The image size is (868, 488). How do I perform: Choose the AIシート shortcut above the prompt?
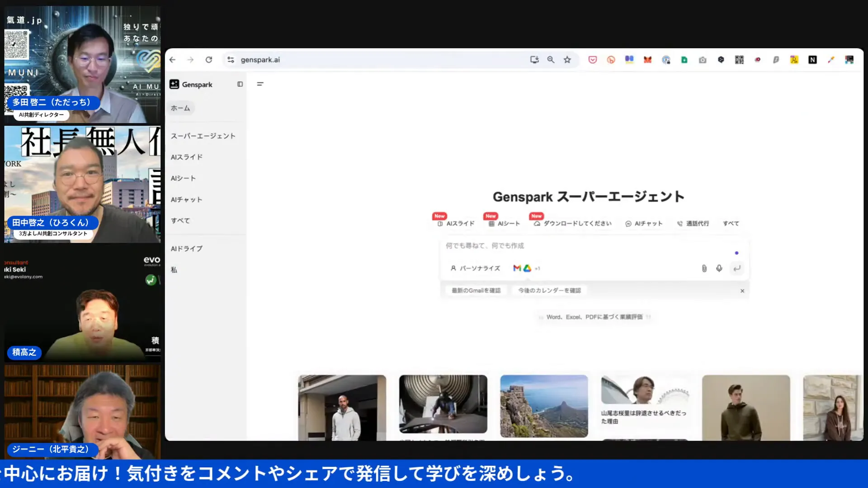click(x=504, y=224)
